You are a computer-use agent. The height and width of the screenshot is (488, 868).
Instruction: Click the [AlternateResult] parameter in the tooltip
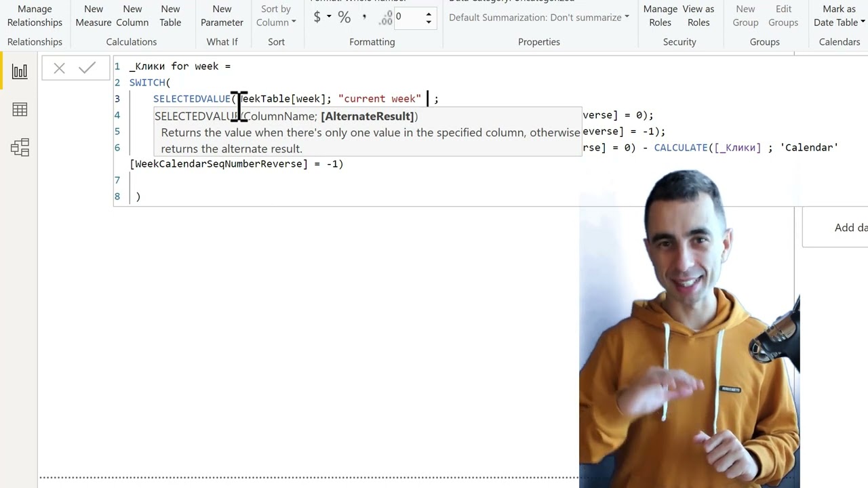coord(367,117)
